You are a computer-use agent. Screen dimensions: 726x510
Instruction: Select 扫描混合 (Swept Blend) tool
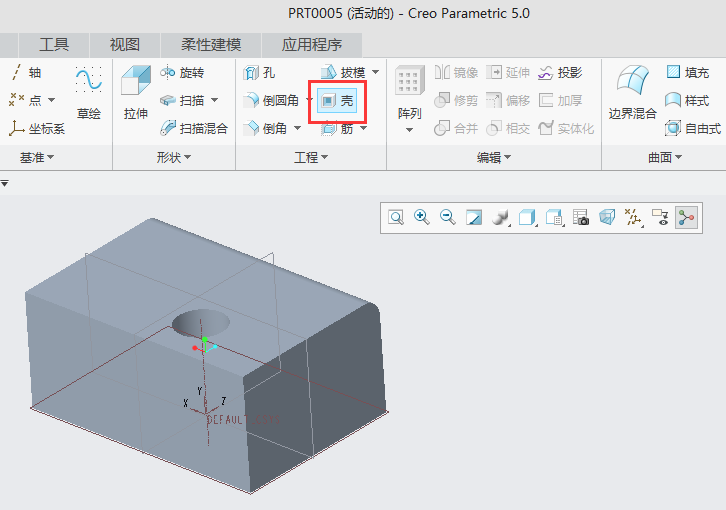point(194,128)
